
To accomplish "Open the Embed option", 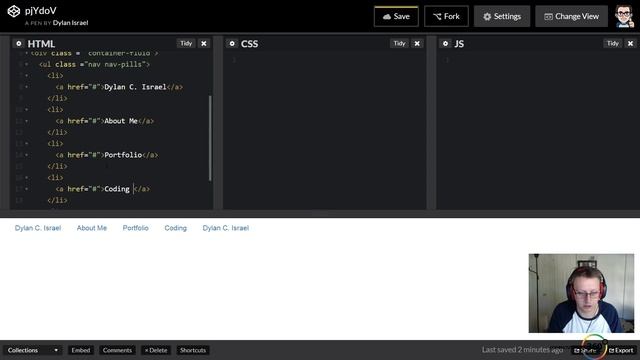I will (x=80, y=350).
